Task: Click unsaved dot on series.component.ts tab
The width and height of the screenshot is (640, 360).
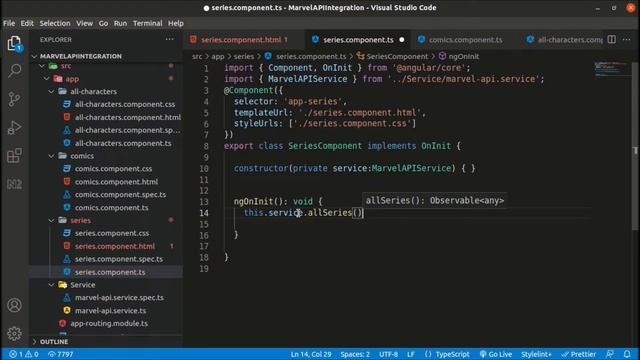Action: [402, 40]
